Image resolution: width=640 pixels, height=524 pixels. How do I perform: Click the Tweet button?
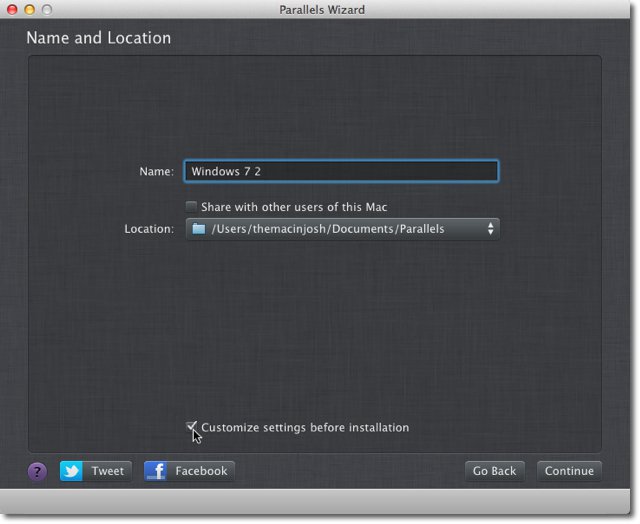(96, 471)
